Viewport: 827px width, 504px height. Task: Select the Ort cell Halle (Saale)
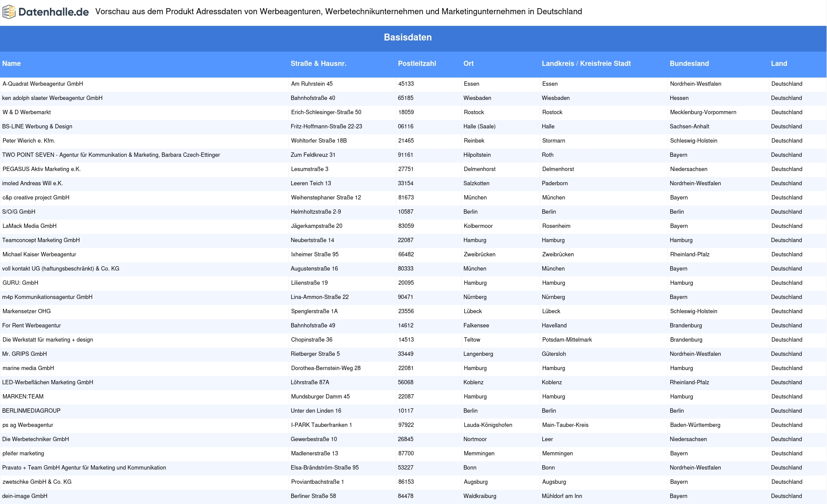coord(479,127)
